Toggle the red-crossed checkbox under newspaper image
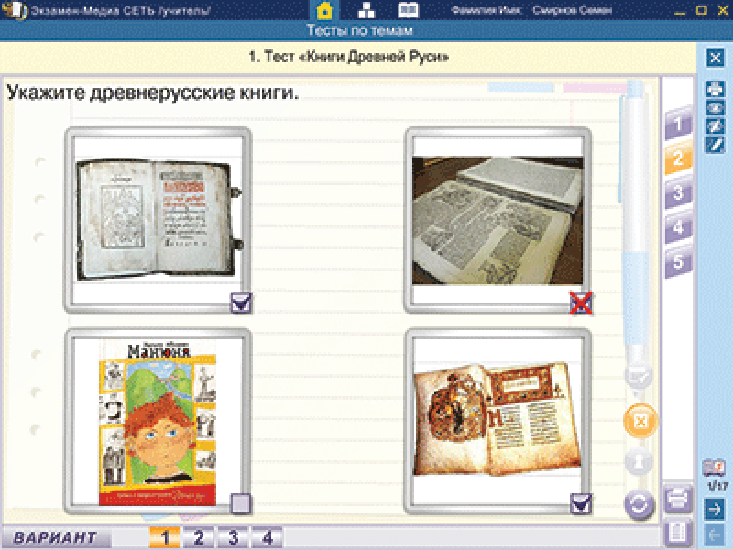 coord(581,303)
